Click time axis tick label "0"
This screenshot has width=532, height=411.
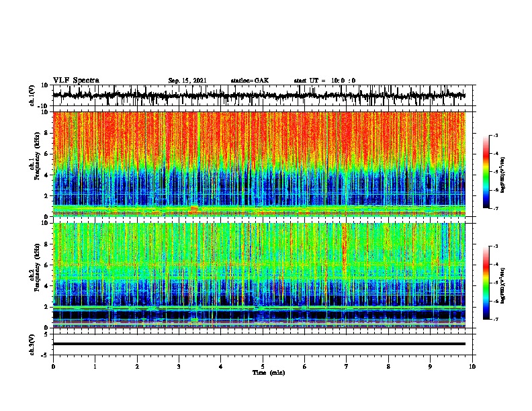(53, 366)
